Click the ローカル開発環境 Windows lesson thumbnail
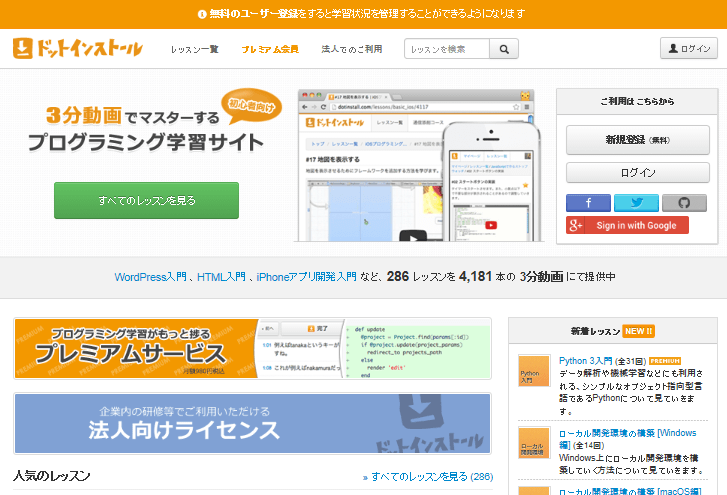 point(534,443)
